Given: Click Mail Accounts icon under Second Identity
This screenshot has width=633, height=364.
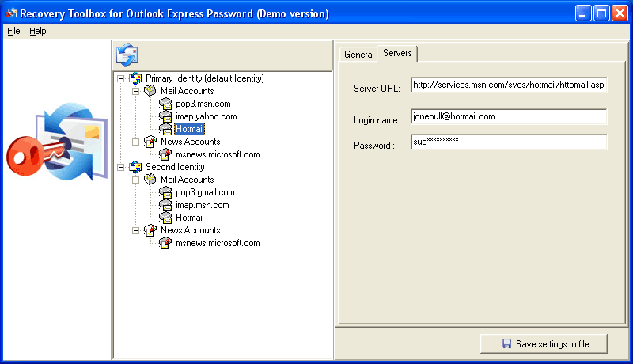Looking at the screenshot, I should (150, 179).
